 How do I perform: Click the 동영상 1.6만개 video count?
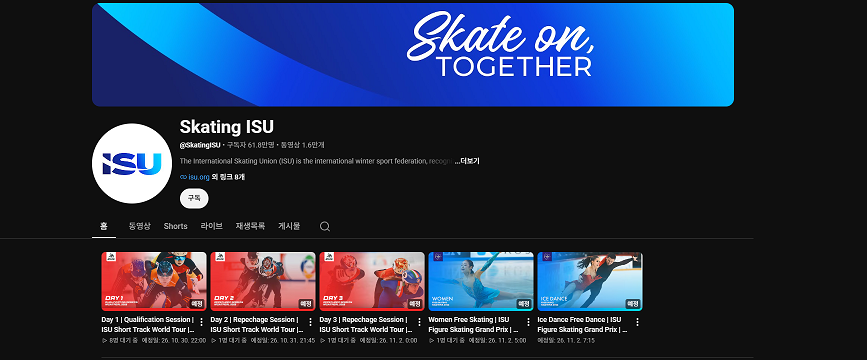click(302, 145)
